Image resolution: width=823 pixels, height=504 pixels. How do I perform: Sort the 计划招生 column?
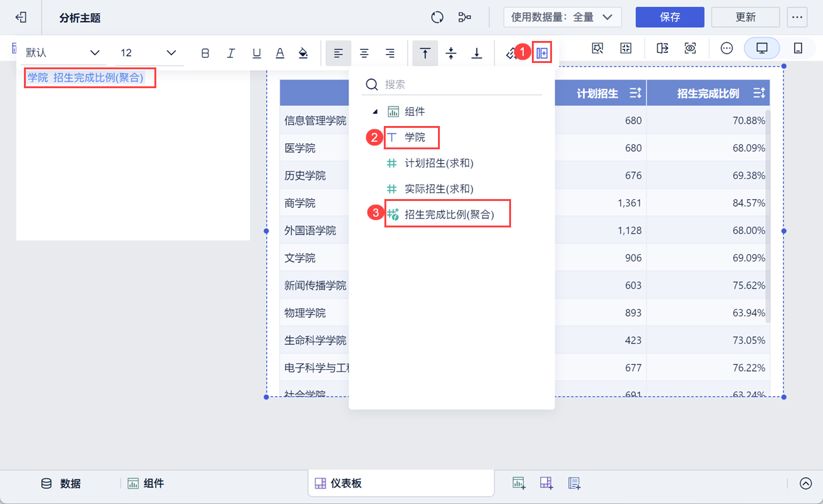pos(635,93)
